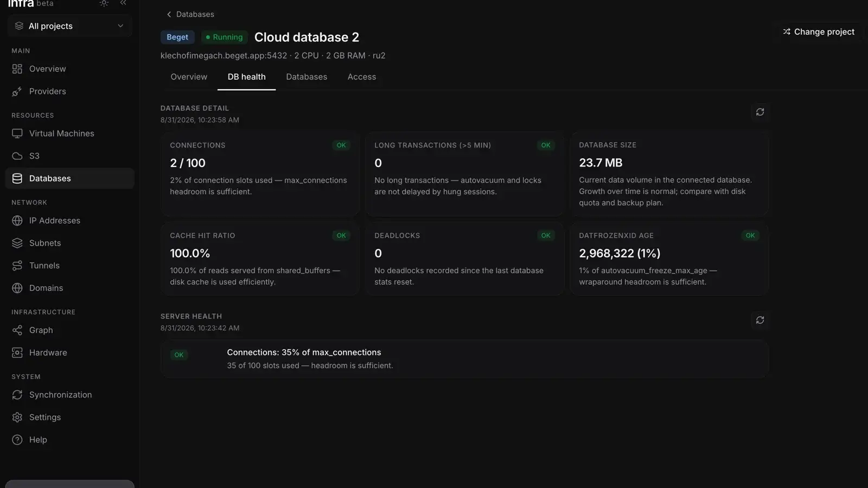Open Domains in the sidebar
This screenshot has width=868, height=488.
coord(69,288)
